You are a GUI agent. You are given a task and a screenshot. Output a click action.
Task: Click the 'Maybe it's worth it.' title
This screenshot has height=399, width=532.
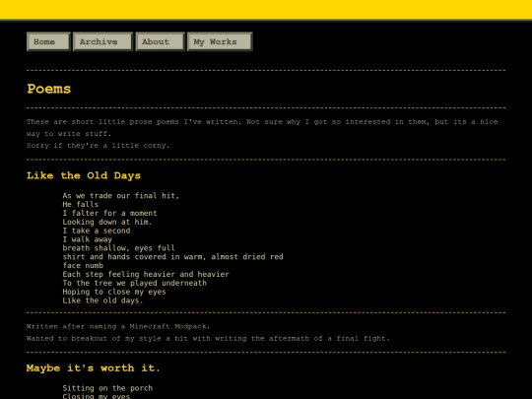93,368
